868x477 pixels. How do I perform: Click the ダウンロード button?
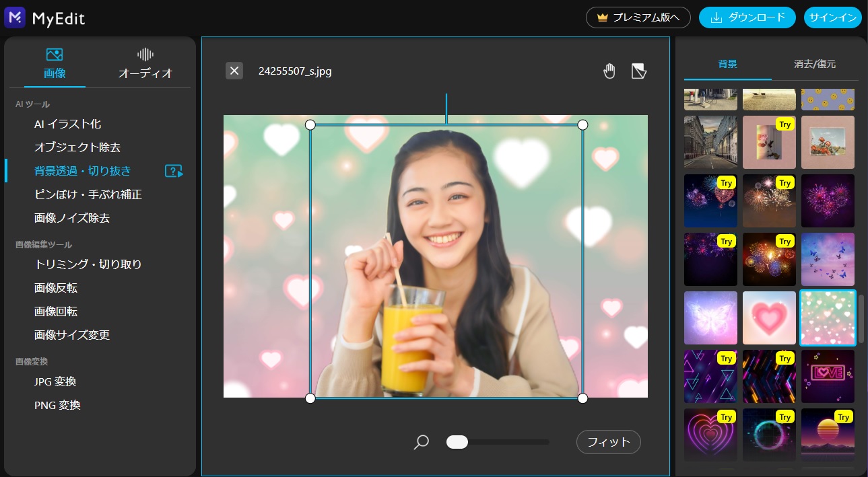747,17
